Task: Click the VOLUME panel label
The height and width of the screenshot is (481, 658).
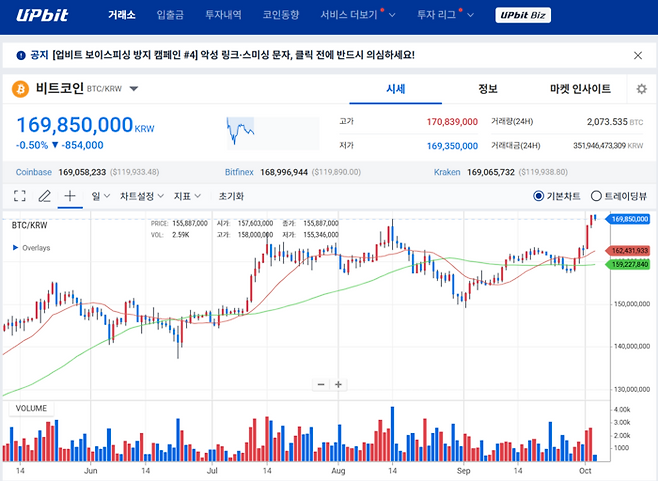Action: pyautogui.click(x=31, y=408)
